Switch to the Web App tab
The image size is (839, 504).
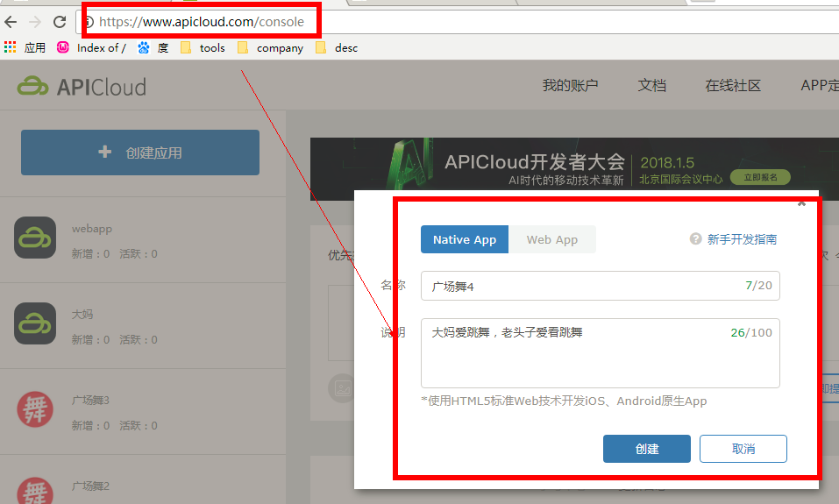552,240
